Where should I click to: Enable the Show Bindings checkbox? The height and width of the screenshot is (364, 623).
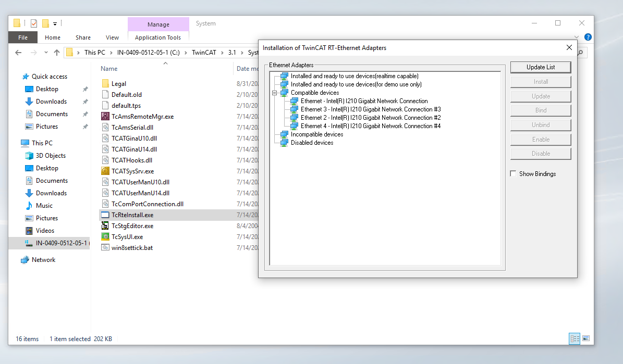(513, 173)
